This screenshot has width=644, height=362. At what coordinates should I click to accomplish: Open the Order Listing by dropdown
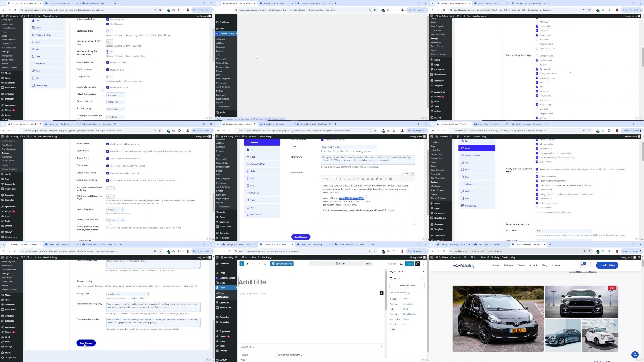click(115, 102)
